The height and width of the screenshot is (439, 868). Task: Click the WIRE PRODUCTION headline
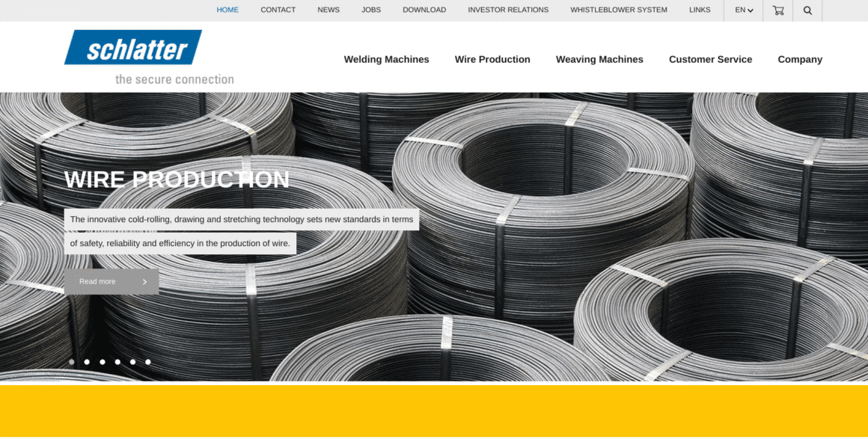click(177, 179)
